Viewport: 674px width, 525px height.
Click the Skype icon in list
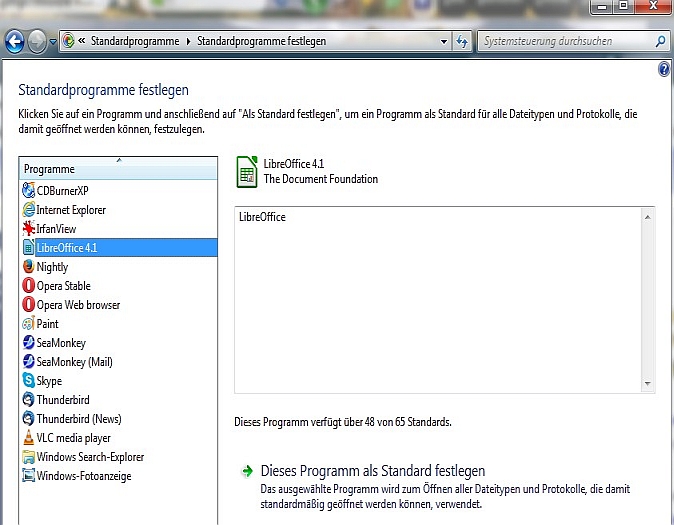point(28,380)
